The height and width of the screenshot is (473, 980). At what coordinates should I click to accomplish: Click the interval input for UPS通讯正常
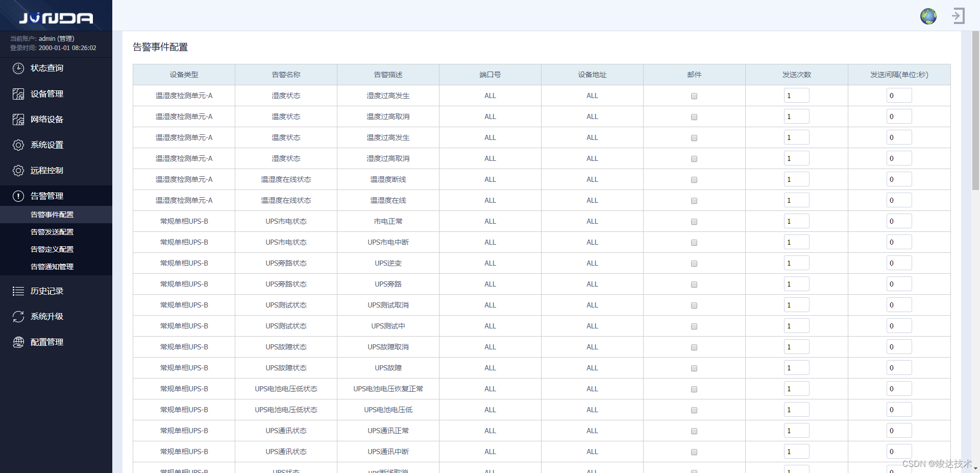899,431
